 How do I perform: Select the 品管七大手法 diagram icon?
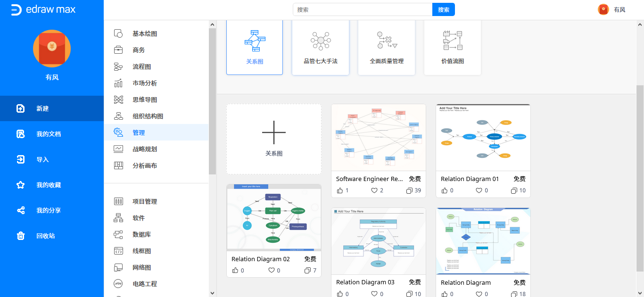[x=321, y=41]
